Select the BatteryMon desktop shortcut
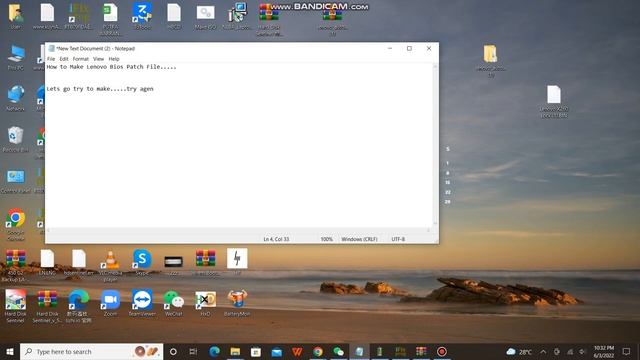Screen dimensions: 640x360 (237, 303)
